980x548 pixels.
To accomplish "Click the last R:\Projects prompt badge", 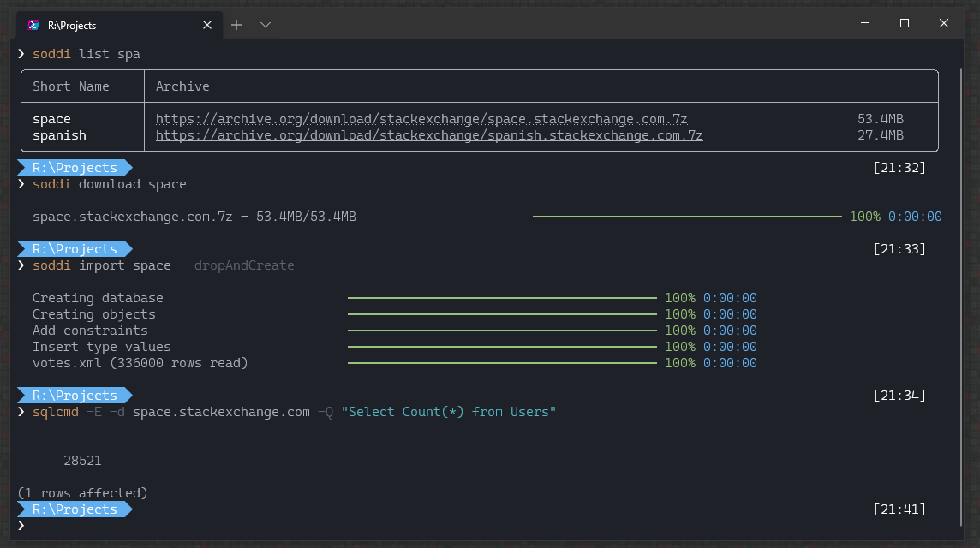I will click(75, 509).
